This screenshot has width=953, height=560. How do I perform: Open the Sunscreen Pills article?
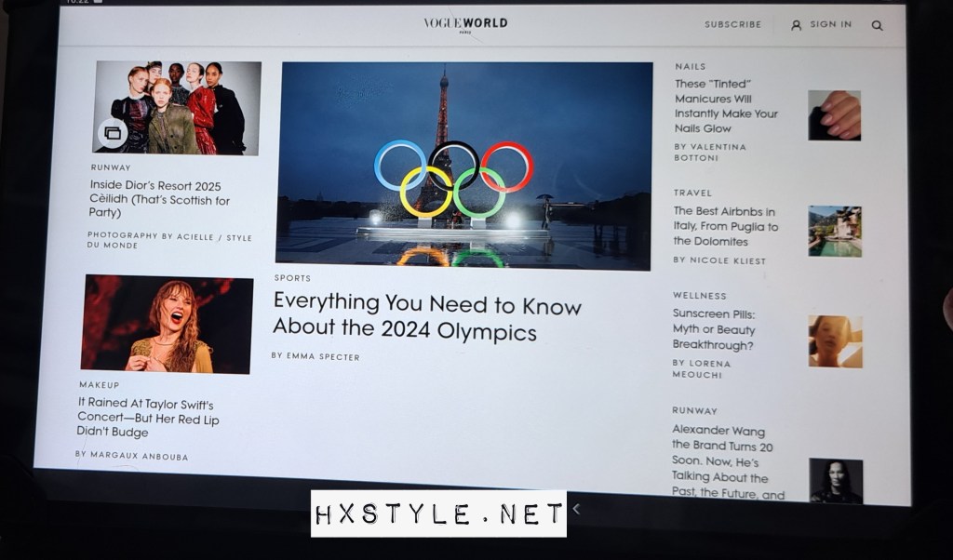click(x=714, y=330)
